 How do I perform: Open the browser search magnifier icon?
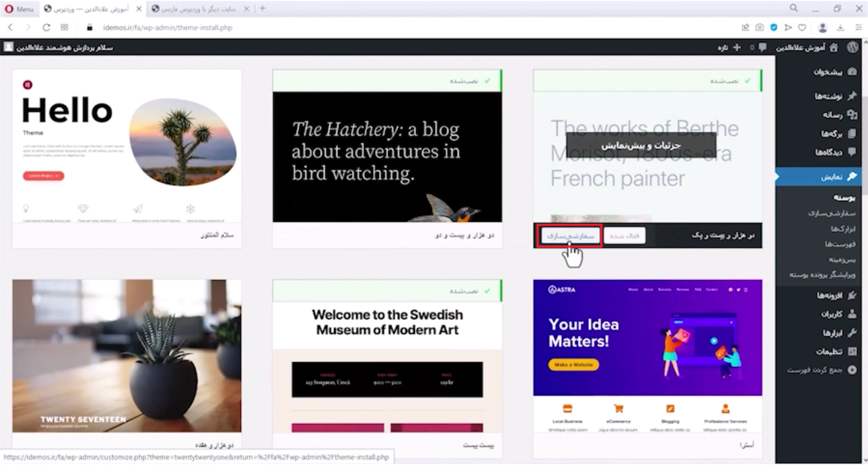(x=794, y=8)
